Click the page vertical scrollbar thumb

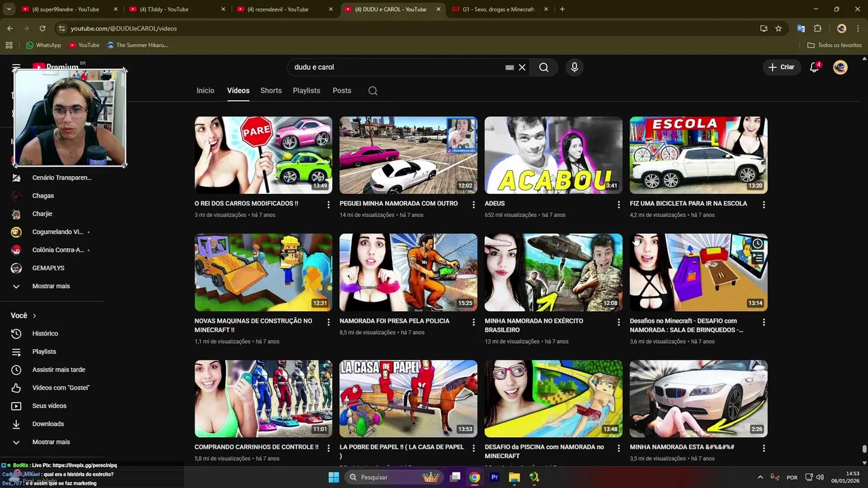click(864, 449)
